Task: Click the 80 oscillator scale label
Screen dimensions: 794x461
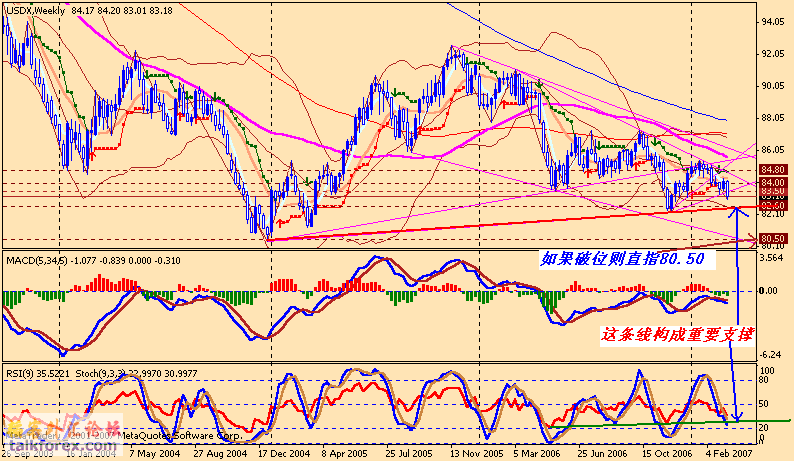Action: [x=764, y=380]
